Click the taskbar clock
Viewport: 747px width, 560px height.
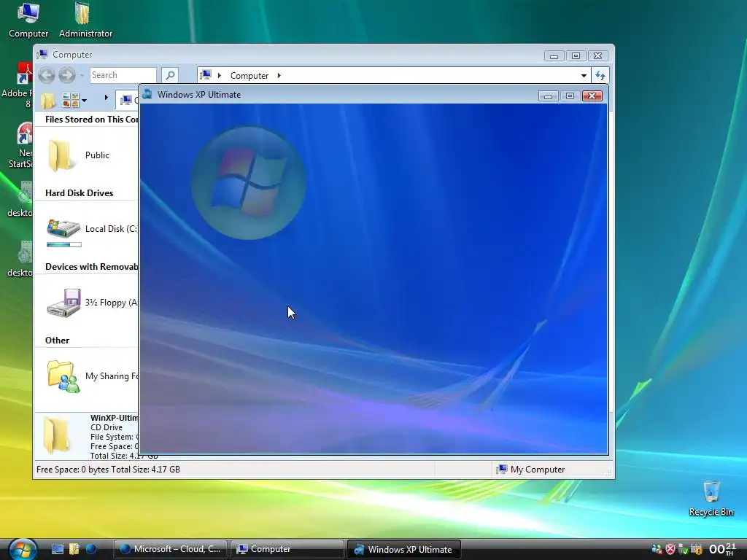(722, 549)
